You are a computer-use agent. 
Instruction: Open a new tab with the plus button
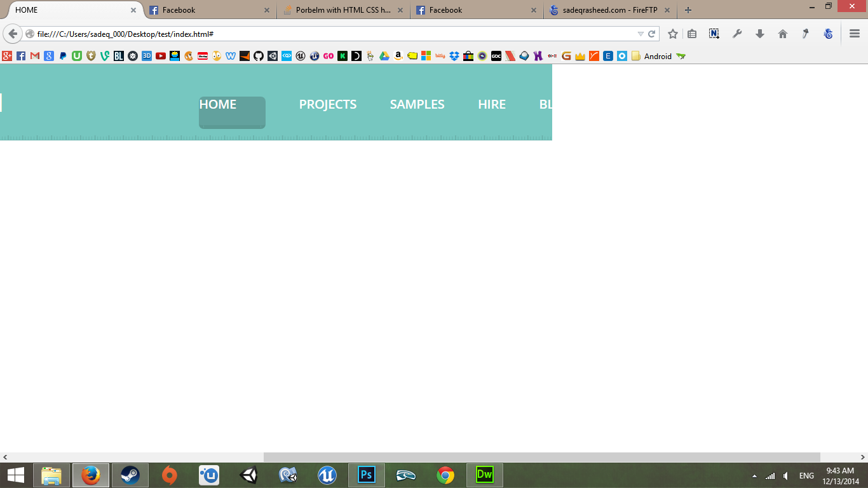688,10
